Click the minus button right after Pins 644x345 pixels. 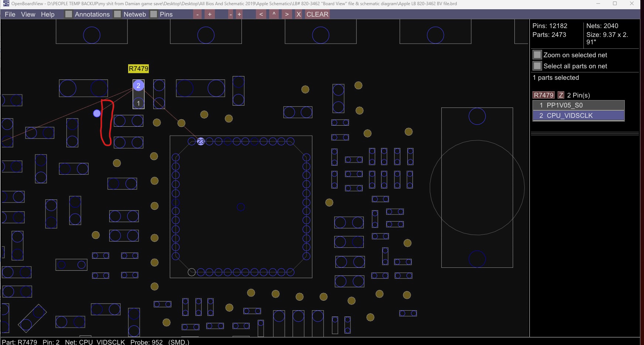pyautogui.click(x=198, y=14)
